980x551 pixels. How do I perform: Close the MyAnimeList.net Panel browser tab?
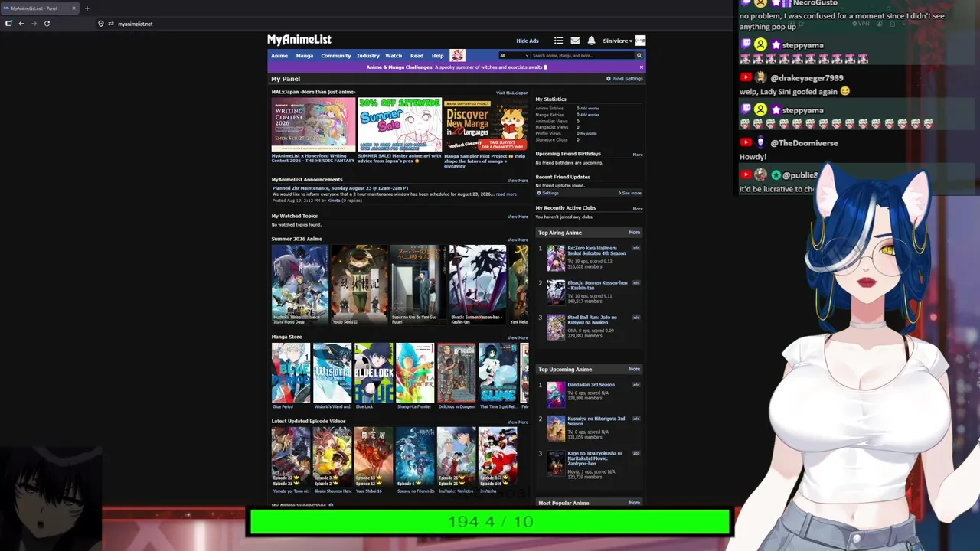pos(73,8)
